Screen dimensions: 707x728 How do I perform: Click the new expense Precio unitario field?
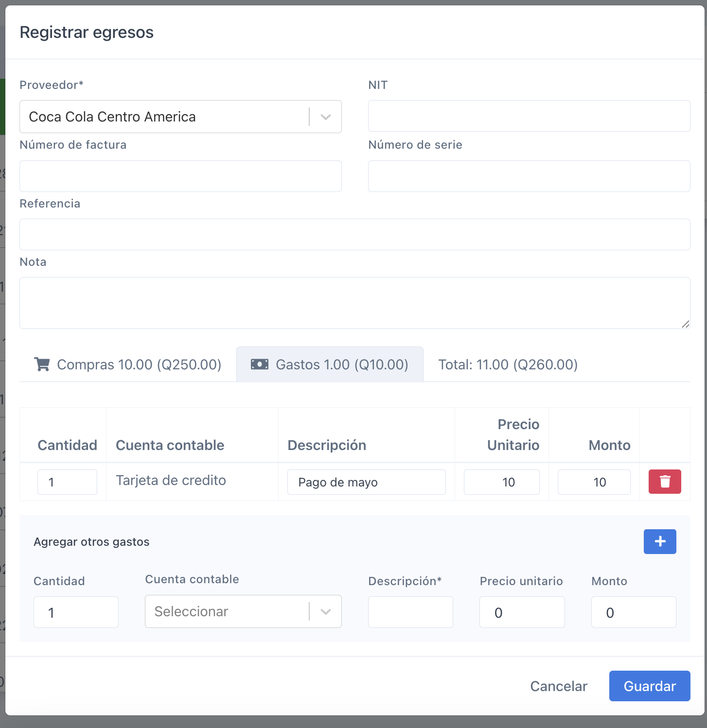click(x=522, y=612)
